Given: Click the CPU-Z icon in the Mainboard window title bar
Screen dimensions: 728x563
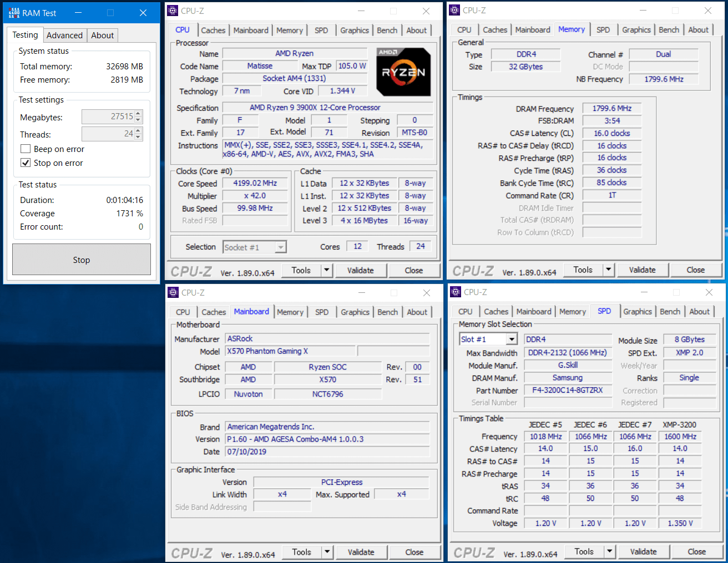Looking at the screenshot, I should click(x=173, y=292).
